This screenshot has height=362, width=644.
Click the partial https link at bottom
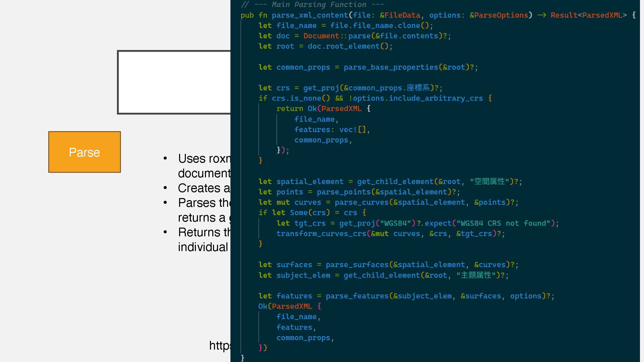coord(220,345)
